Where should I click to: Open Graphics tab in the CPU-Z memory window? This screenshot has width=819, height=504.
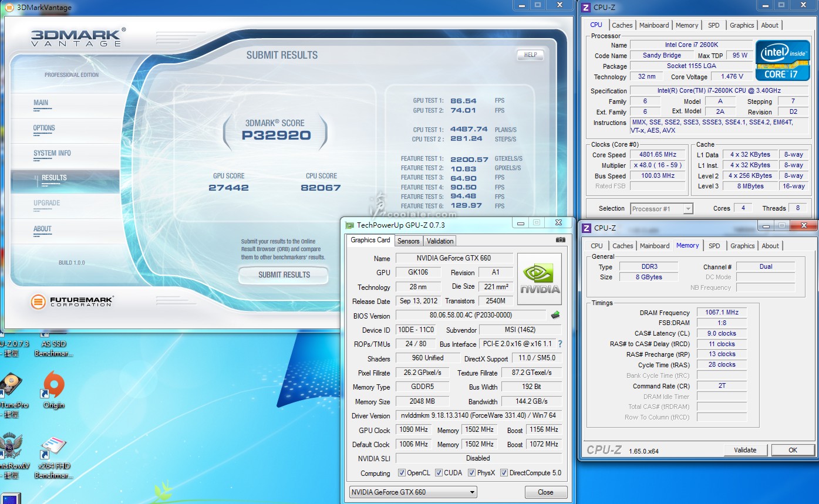[x=743, y=246]
